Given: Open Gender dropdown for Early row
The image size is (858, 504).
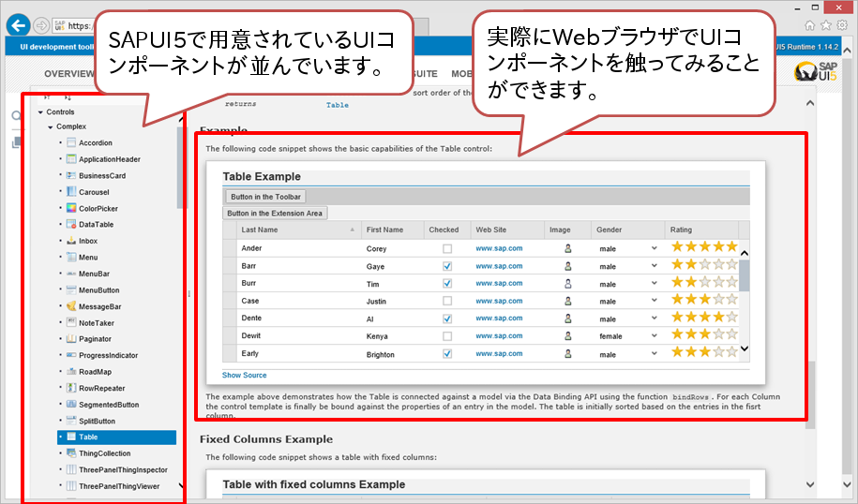Looking at the screenshot, I should (654, 354).
